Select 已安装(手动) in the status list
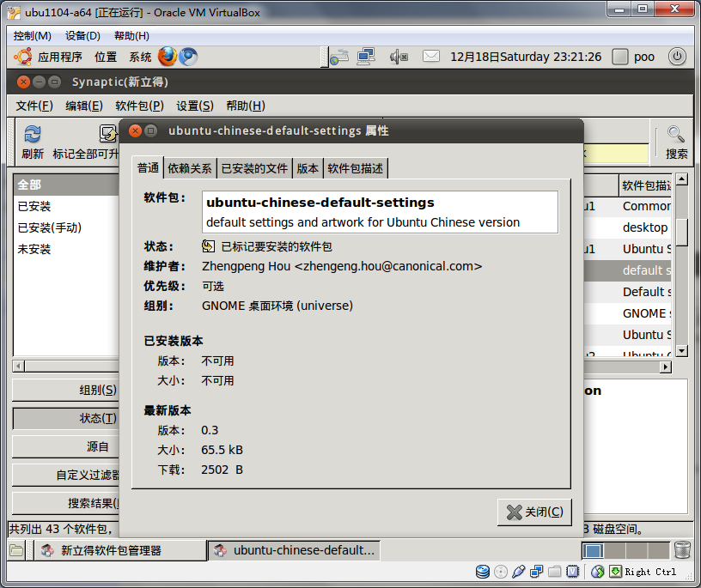Image resolution: width=701 pixels, height=588 pixels. click(67, 227)
